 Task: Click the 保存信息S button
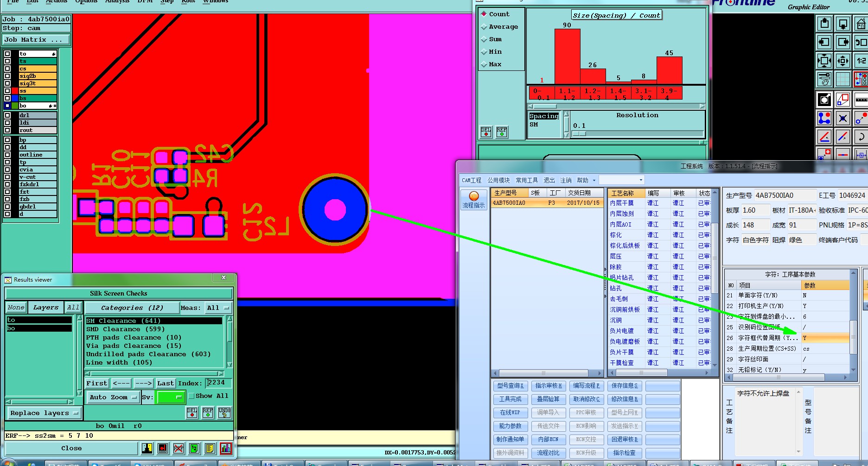point(625,386)
